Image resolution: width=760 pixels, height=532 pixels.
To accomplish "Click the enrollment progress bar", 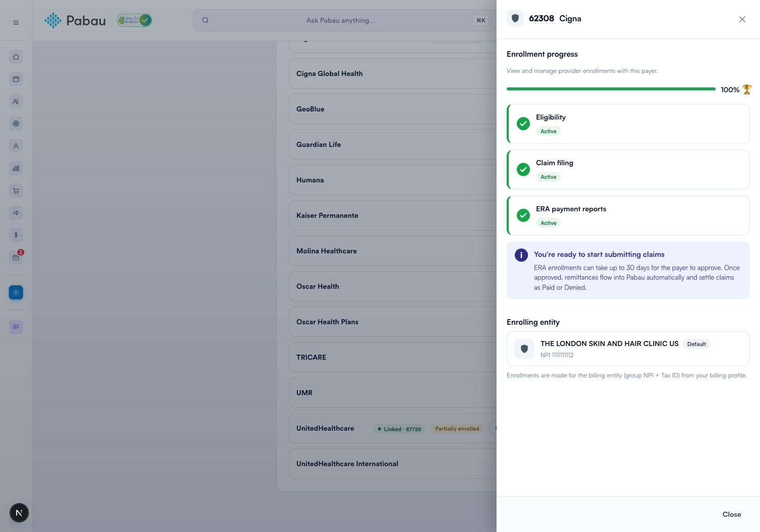I will [611, 89].
